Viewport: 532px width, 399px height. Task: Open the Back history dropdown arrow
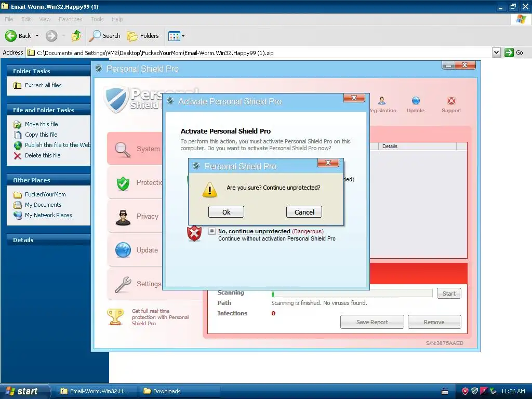(37, 36)
